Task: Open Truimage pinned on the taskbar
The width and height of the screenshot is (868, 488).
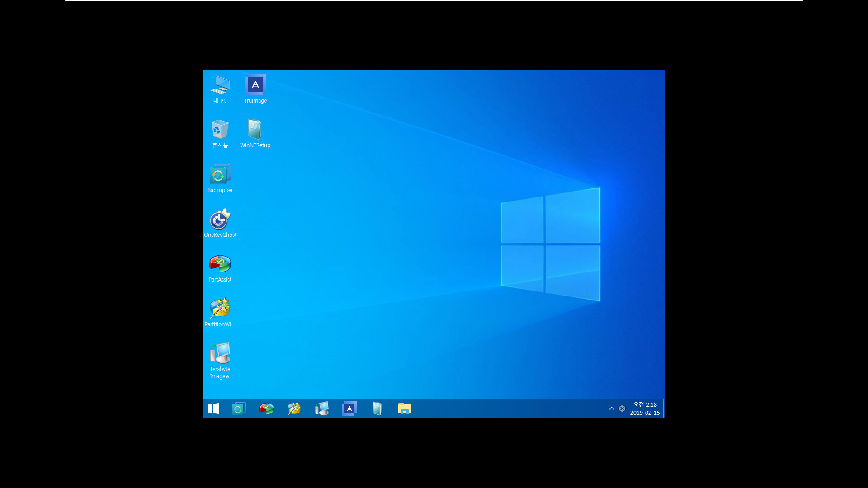Action: point(349,408)
